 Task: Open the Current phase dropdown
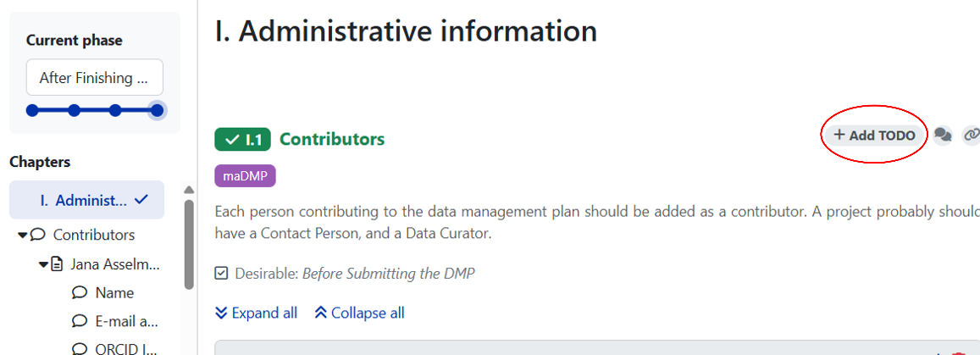(94, 78)
